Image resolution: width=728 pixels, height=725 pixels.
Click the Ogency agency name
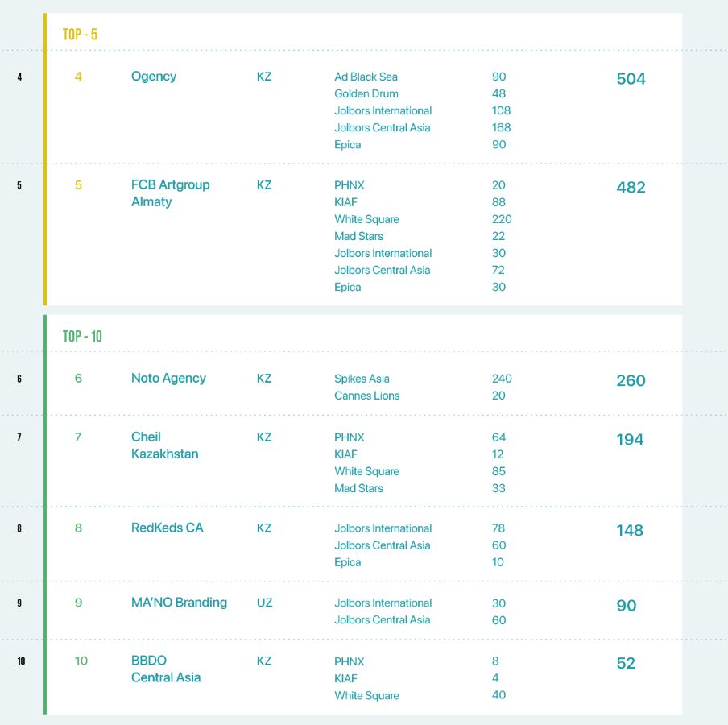tap(154, 77)
